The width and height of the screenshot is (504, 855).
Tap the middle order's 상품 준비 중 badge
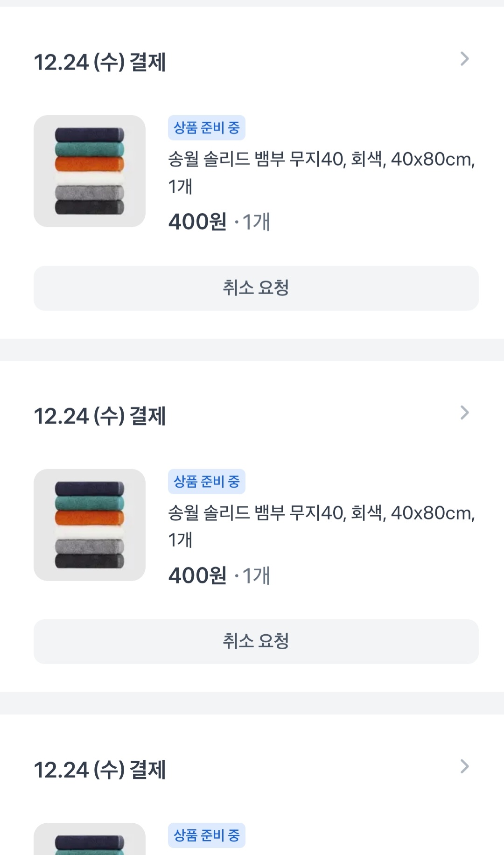(206, 482)
